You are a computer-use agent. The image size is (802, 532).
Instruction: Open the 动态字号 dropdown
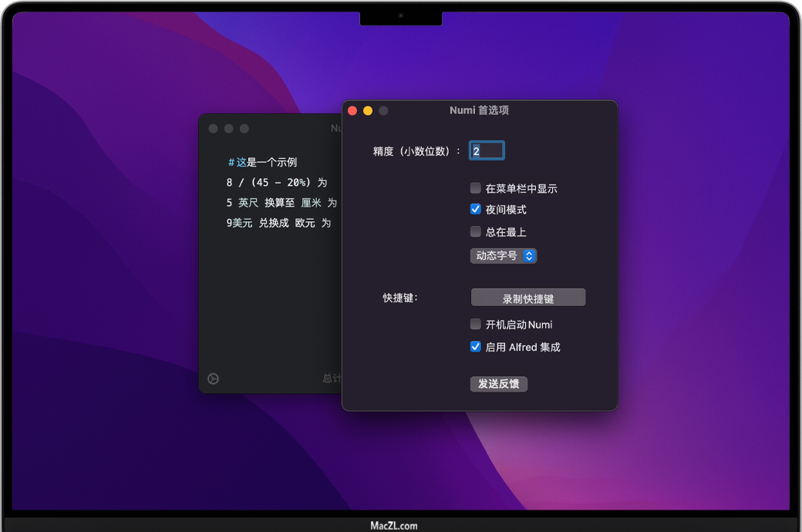coord(504,256)
